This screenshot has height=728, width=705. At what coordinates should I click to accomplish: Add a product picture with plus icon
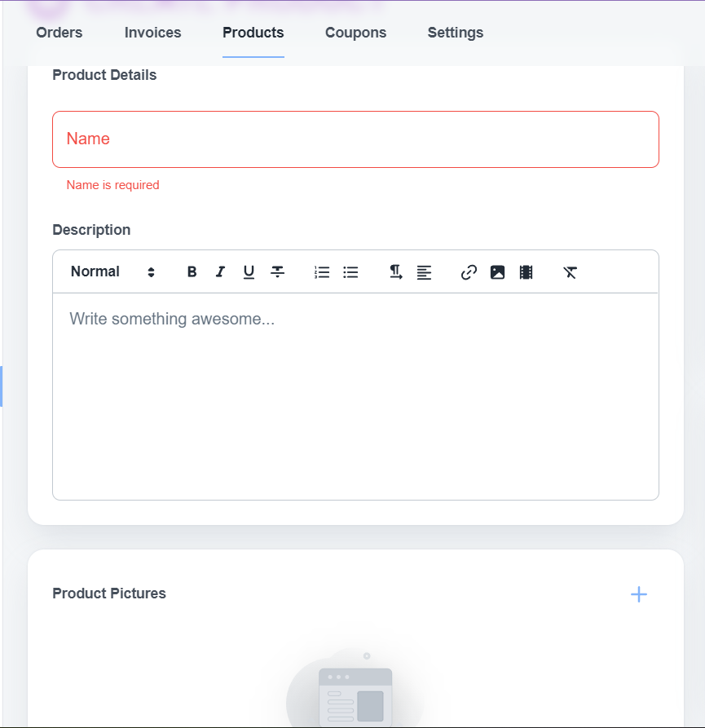pyautogui.click(x=639, y=594)
